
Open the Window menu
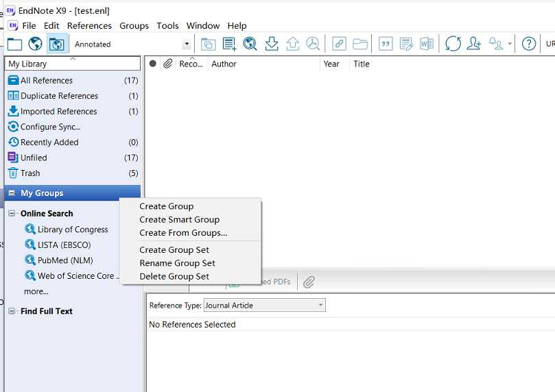(203, 26)
